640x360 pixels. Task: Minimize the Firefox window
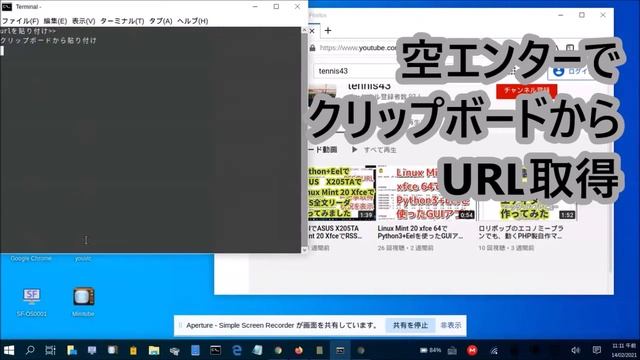pos(561,15)
